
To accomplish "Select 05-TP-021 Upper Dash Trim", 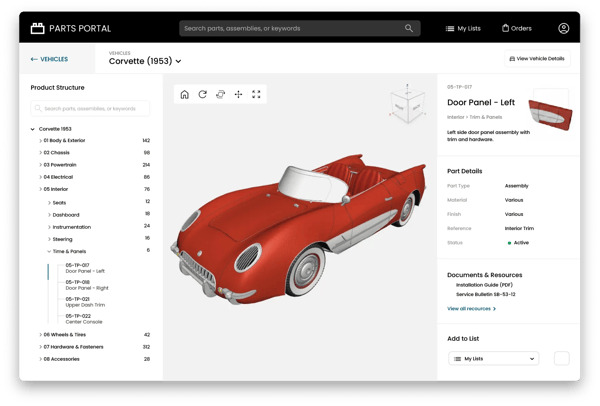I will pyautogui.click(x=85, y=302).
